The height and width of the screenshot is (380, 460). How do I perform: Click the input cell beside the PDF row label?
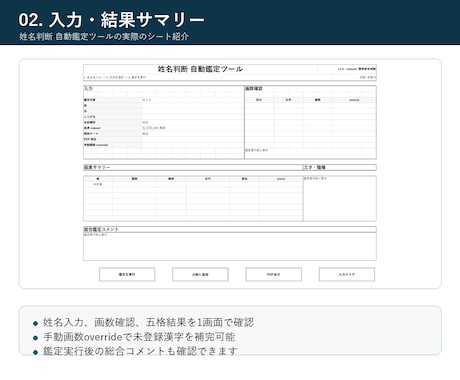193,139
